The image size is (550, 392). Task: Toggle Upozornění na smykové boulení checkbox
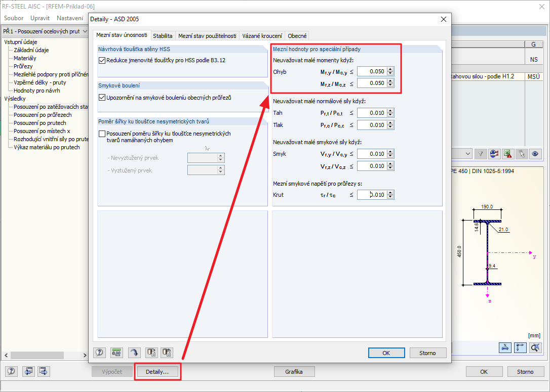pyautogui.click(x=102, y=98)
